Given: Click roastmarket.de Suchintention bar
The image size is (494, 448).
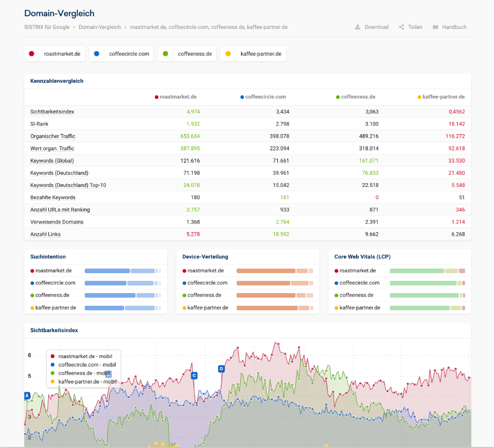Looking at the screenshot, I should pos(123,271).
